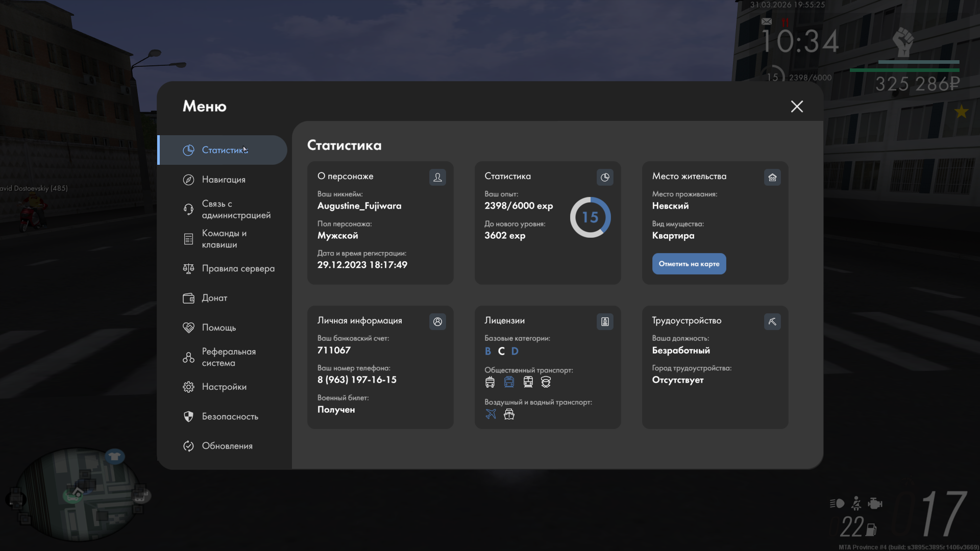Click the pie chart icon in Статистика card
This screenshot has width=980, height=551.
tap(605, 177)
